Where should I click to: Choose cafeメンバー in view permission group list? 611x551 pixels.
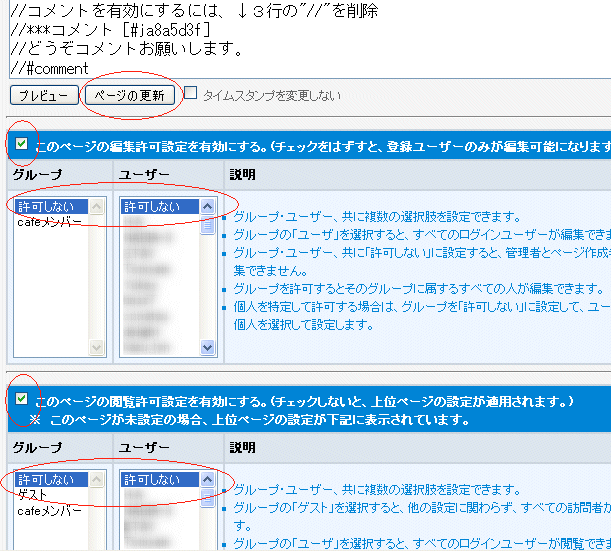[x=49, y=511]
